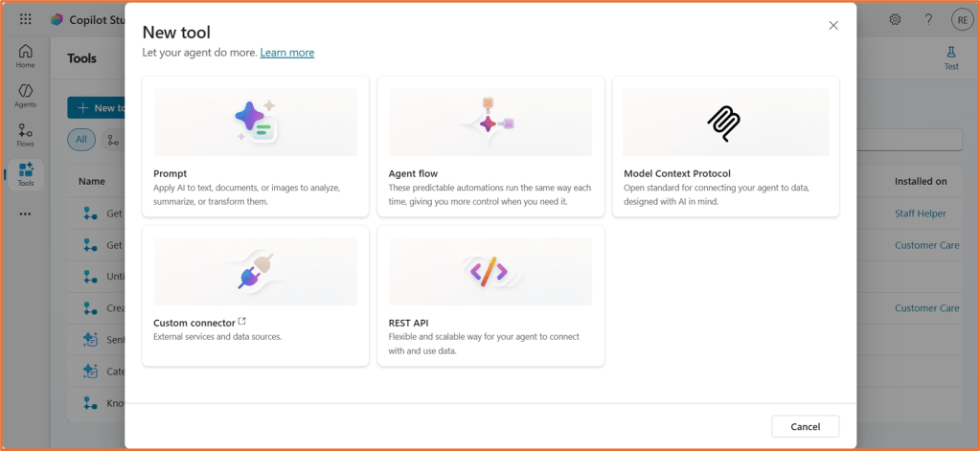The image size is (980, 451).
Task: Open the RE account profile avatar
Action: [x=962, y=19]
